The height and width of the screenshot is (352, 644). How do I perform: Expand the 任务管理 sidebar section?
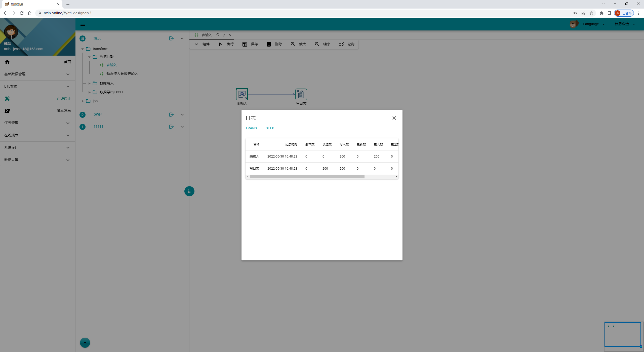click(37, 123)
